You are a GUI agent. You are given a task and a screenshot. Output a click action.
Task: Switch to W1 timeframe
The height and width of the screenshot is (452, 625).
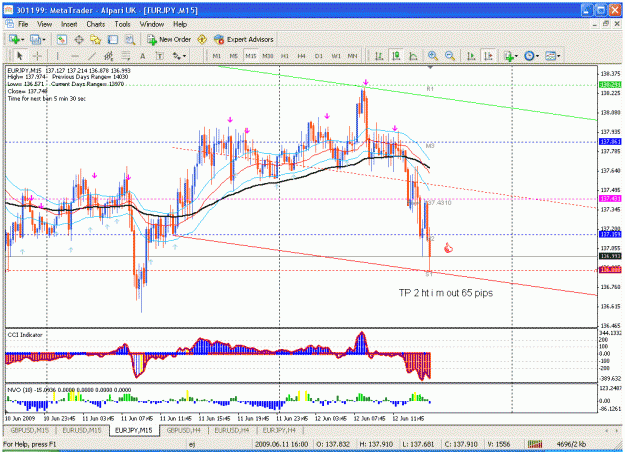(336, 56)
